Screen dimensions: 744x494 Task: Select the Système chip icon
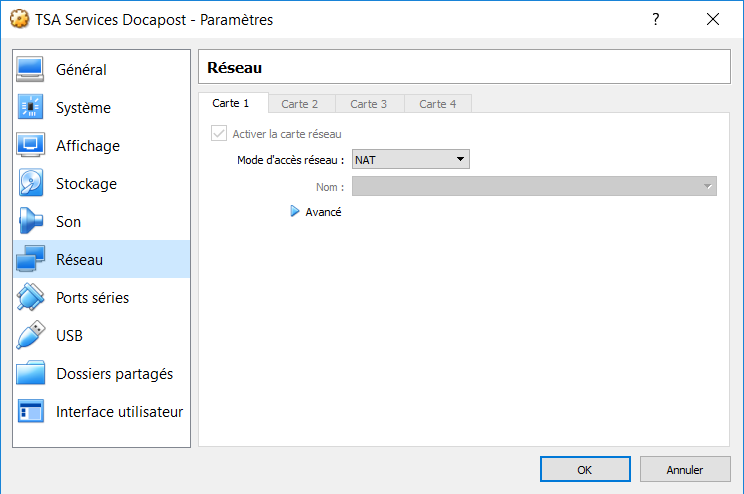point(30,107)
